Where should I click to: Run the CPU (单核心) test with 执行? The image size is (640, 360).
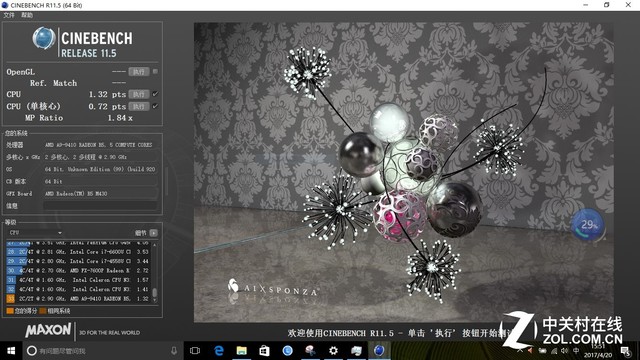139,107
